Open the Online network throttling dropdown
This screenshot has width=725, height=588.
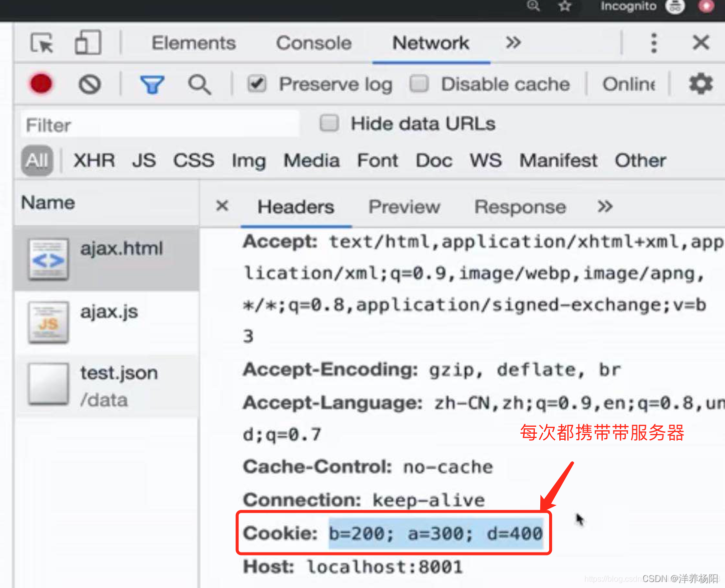tap(628, 84)
